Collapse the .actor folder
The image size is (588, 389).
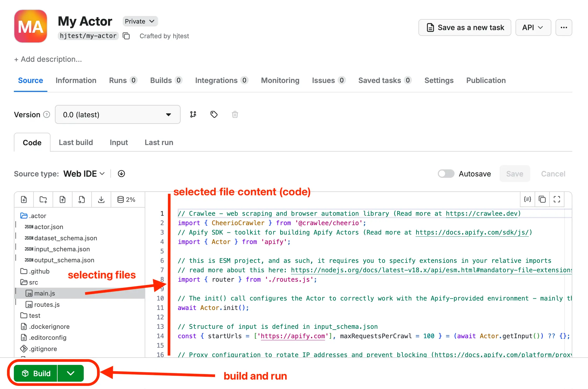point(33,216)
